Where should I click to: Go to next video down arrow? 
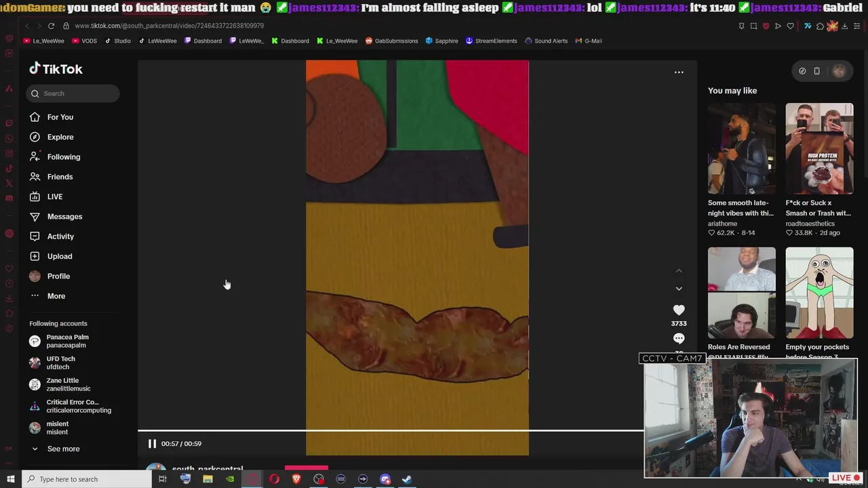679,289
